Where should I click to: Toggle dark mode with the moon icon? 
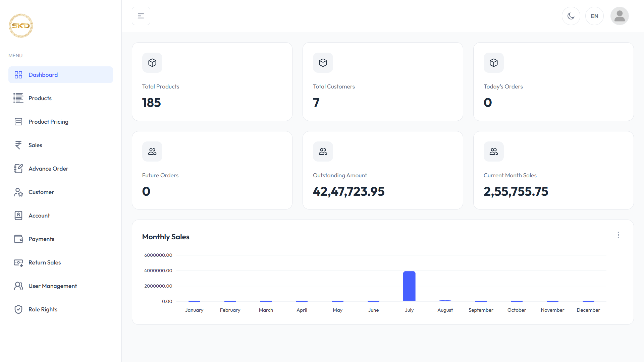click(571, 16)
